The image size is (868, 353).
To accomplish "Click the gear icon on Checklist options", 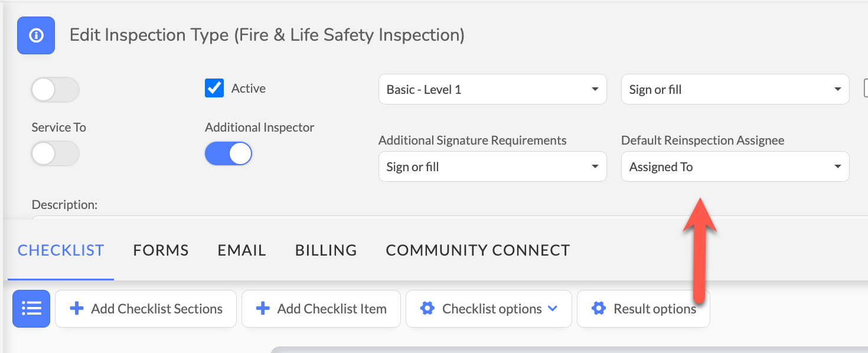I will [428, 309].
